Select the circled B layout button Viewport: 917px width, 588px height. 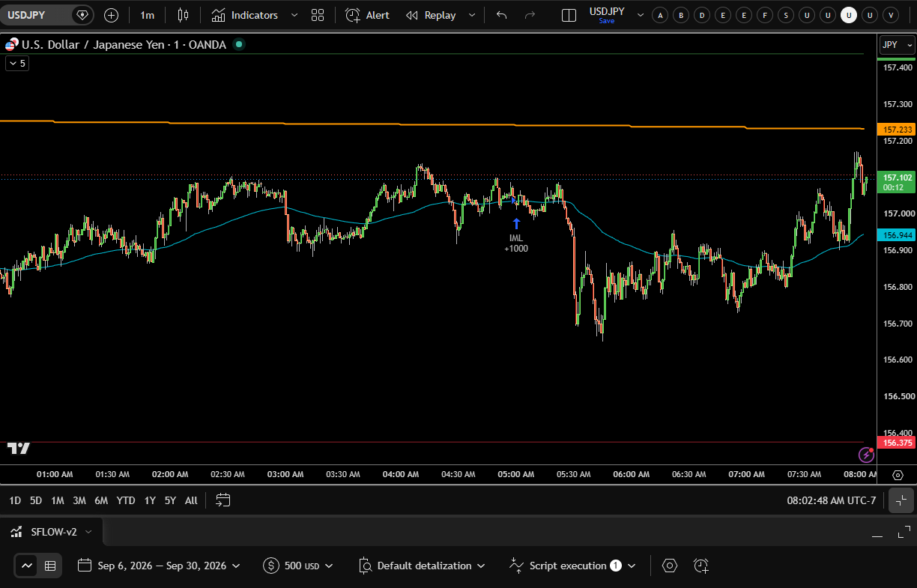point(681,15)
